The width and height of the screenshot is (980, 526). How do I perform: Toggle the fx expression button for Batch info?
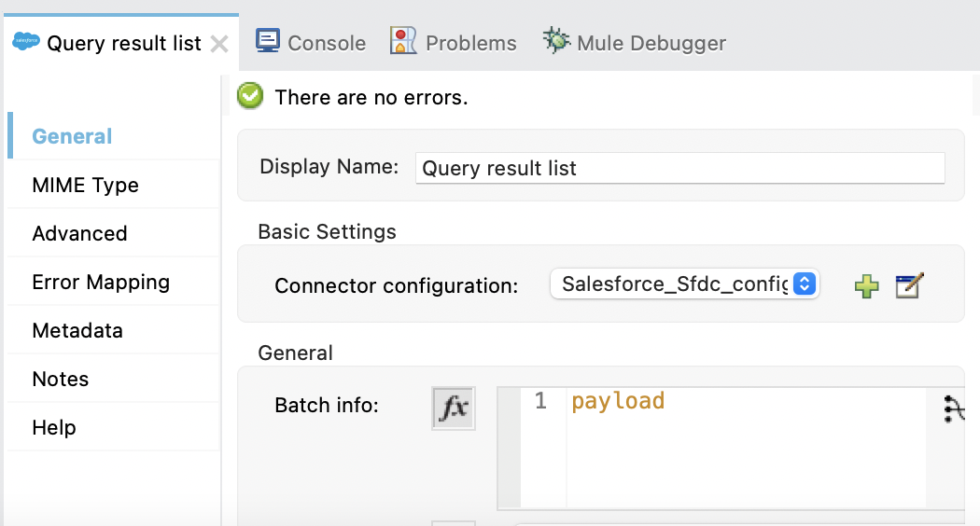[x=454, y=408]
